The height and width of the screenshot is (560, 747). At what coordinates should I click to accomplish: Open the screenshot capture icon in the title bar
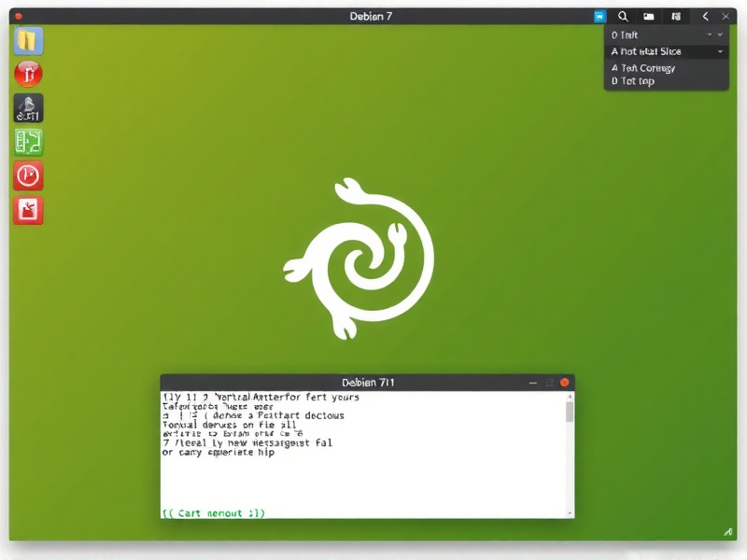[649, 16]
